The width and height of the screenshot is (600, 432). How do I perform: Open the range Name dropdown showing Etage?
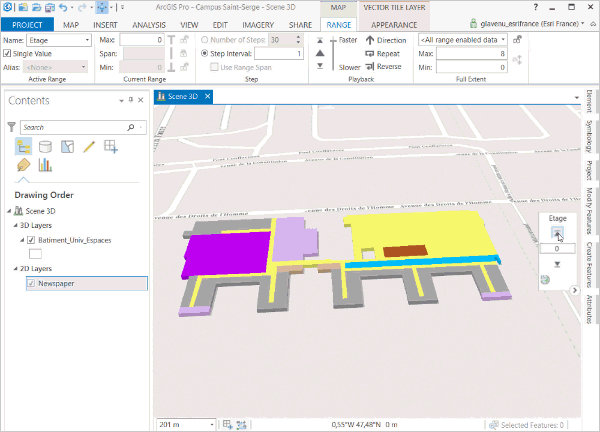click(x=87, y=40)
